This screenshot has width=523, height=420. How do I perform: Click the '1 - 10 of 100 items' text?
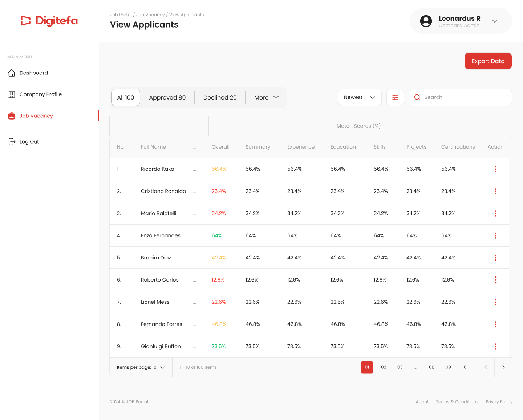point(198,367)
